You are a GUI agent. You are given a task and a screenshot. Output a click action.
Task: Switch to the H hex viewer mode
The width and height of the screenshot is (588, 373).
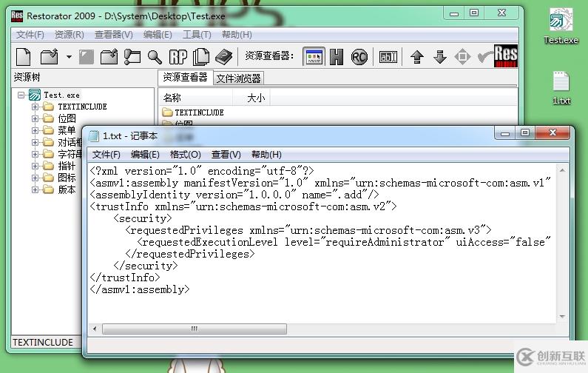[337, 57]
